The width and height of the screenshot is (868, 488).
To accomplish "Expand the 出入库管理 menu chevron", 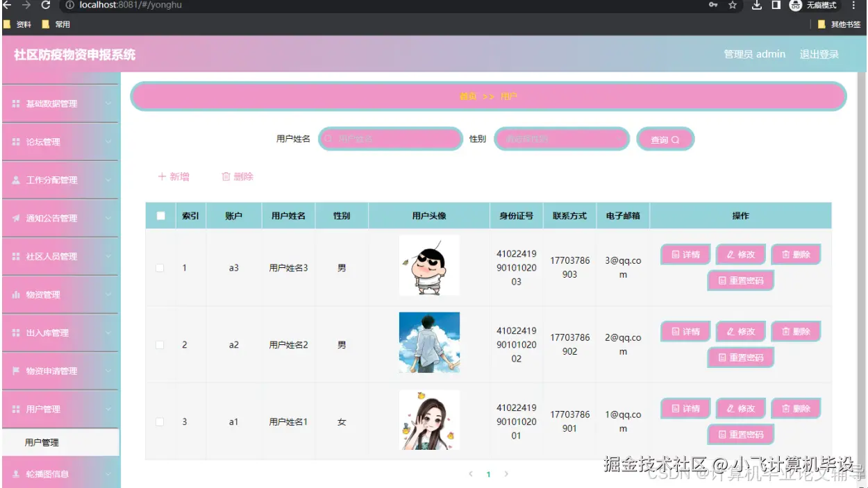I will (x=108, y=333).
